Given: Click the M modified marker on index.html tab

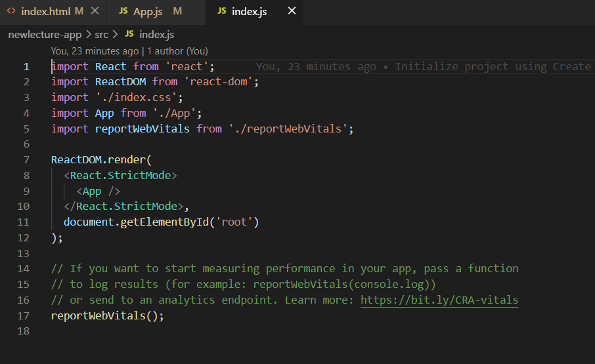Looking at the screenshot, I should coord(79,11).
